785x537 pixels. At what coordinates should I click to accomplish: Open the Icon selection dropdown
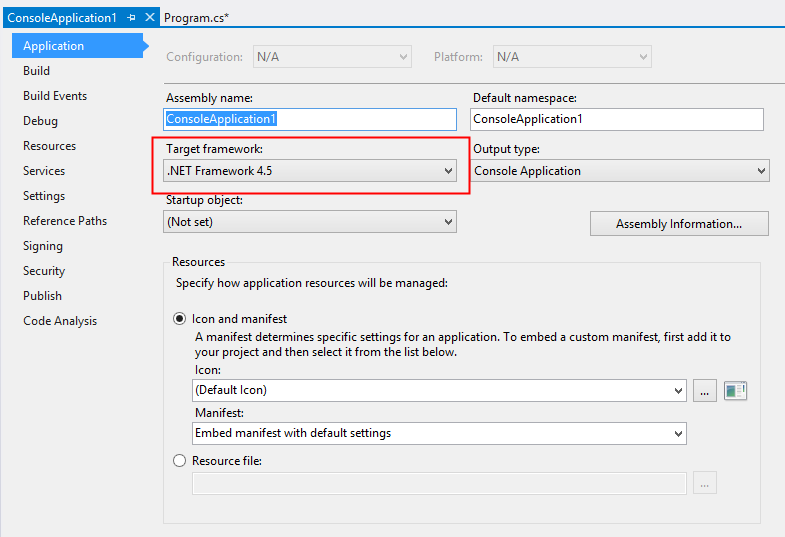pos(438,390)
